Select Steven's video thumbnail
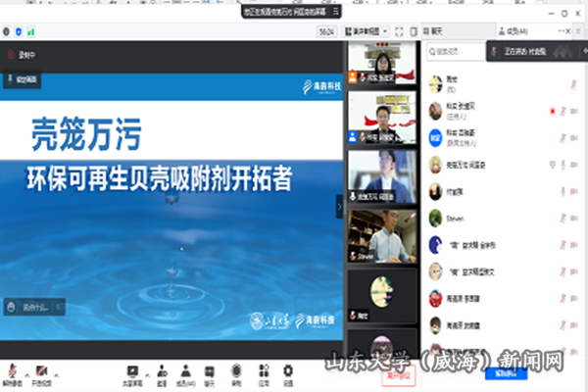This screenshot has width=588, height=392. [382, 236]
